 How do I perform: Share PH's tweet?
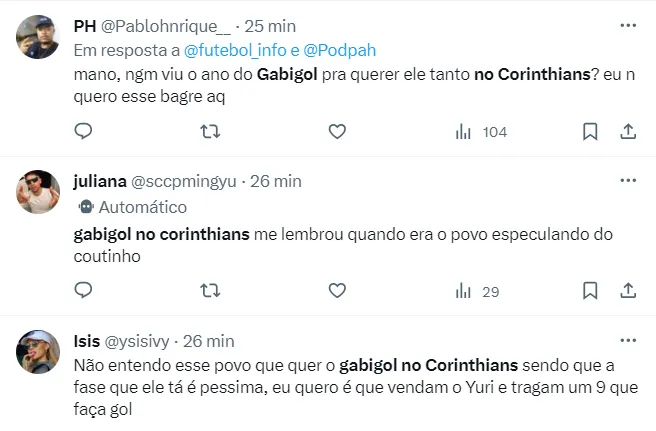628,131
